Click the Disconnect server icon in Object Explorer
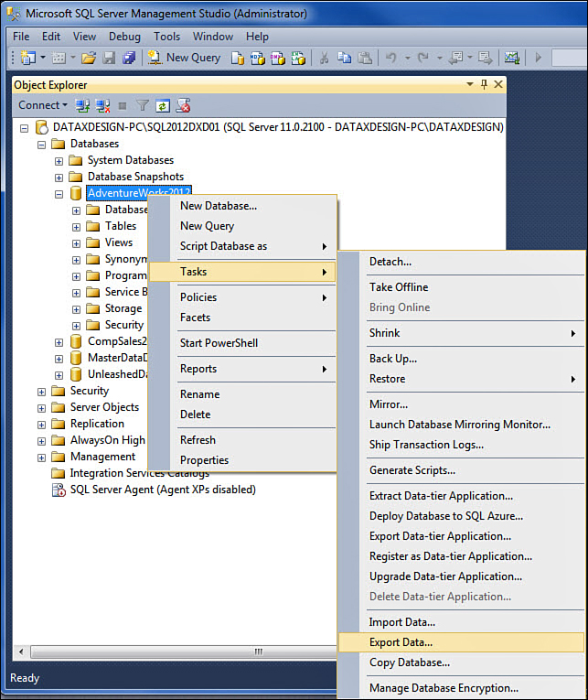The width and height of the screenshot is (588, 700). click(x=103, y=105)
